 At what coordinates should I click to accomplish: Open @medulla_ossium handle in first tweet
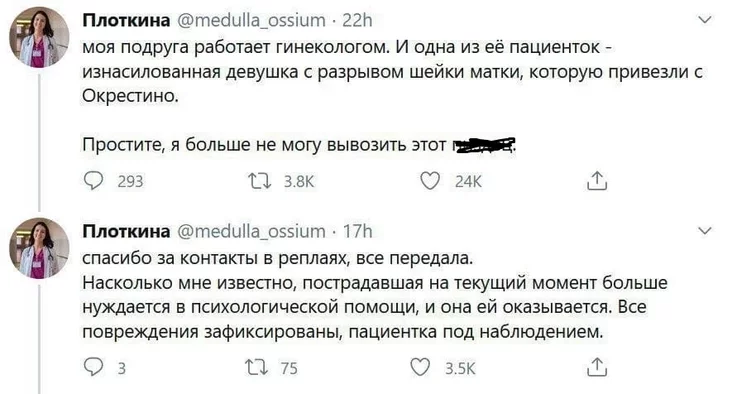[x=252, y=21]
